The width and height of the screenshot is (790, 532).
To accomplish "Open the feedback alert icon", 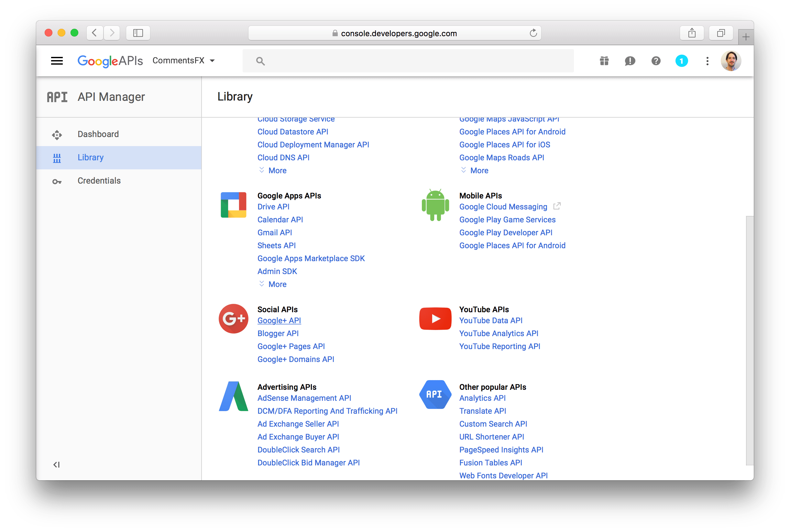I will 630,61.
